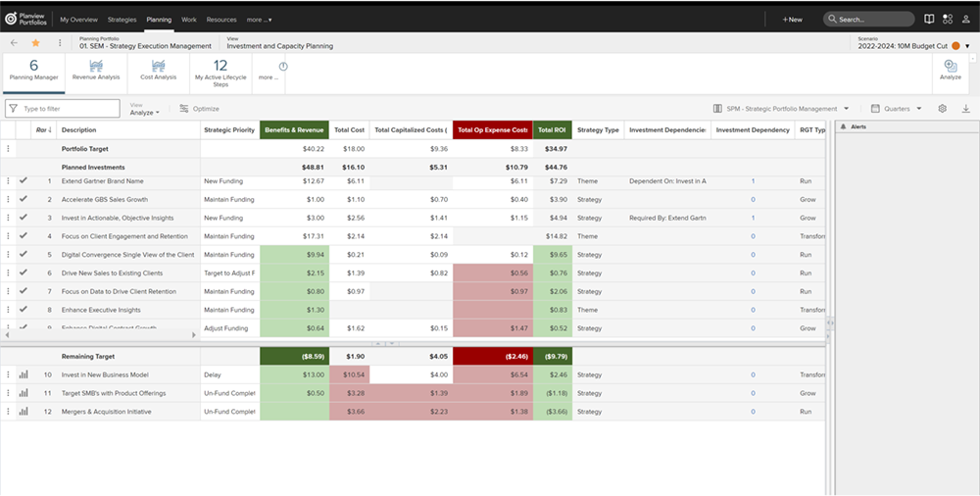This screenshot has height=496, width=980.
Task: Click the favorite star icon
Action: (36, 43)
